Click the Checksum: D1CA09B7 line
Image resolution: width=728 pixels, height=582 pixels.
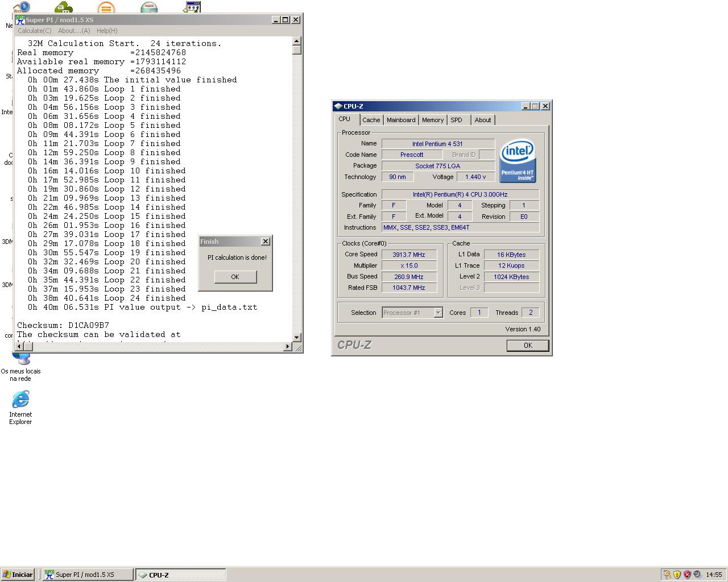coord(63,326)
